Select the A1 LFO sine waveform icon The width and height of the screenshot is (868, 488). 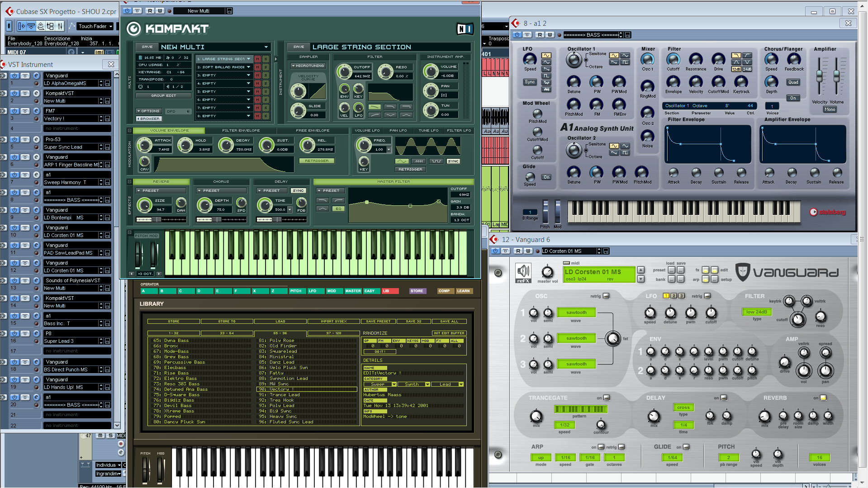coord(546,56)
